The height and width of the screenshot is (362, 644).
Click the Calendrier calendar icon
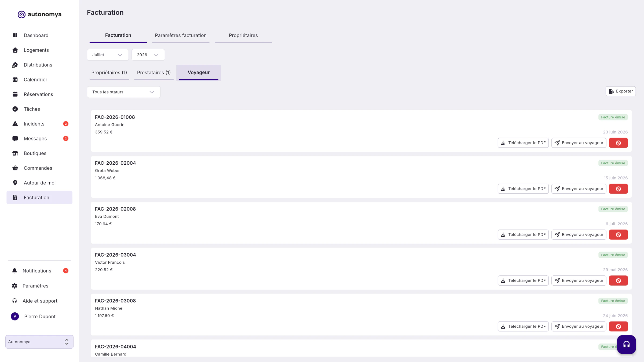point(15,80)
